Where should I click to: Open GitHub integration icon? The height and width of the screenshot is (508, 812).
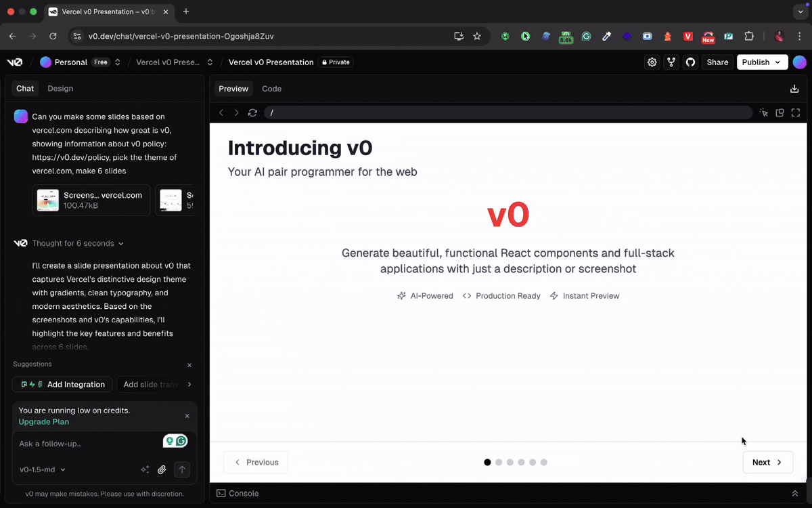(x=690, y=62)
